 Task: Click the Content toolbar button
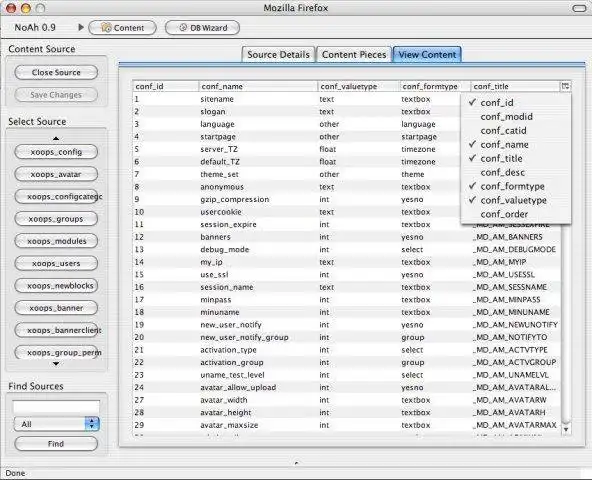point(122,28)
